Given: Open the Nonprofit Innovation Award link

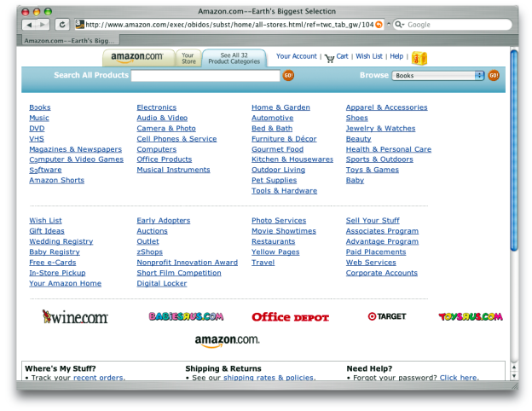Looking at the screenshot, I should [x=188, y=263].
